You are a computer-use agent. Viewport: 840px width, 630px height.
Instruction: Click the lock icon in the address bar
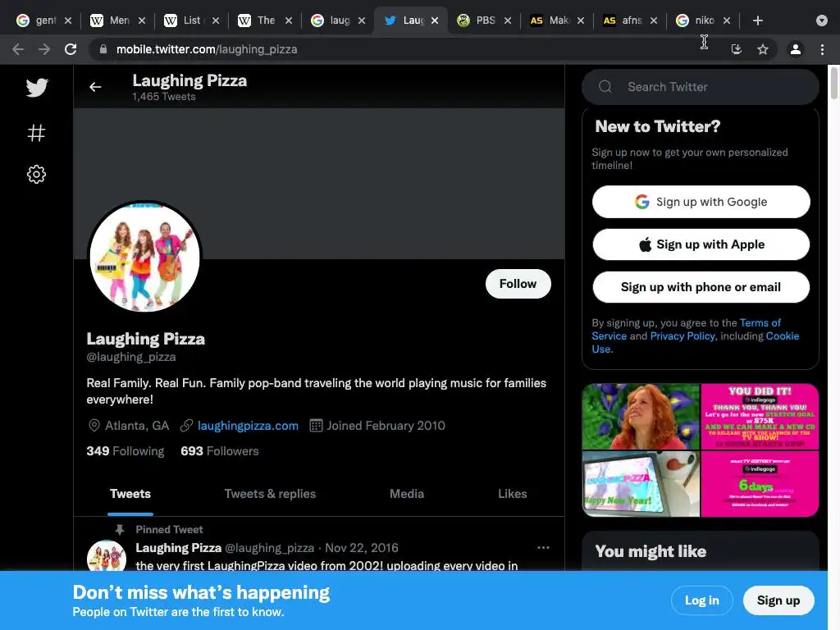pos(103,49)
